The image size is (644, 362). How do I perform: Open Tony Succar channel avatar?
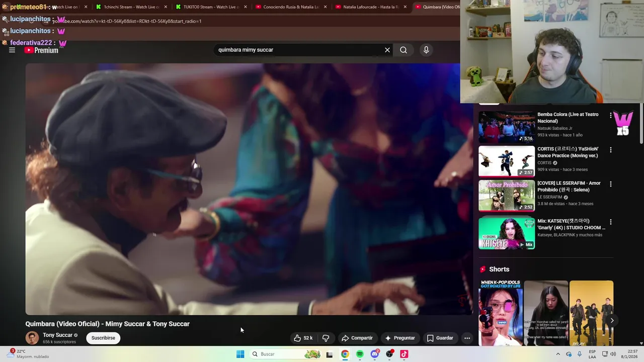click(x=32, y=338)
